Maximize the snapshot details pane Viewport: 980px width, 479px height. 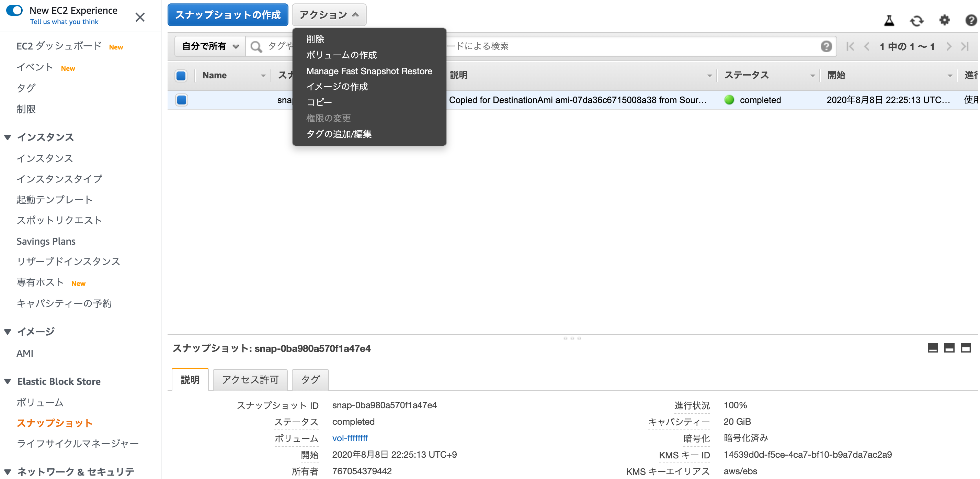965,348
